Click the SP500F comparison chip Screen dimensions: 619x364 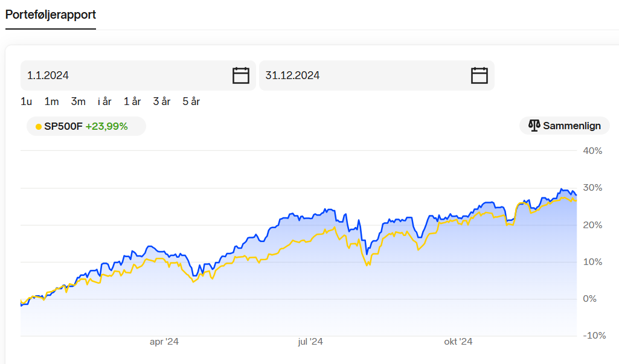(x=86, y=126)
